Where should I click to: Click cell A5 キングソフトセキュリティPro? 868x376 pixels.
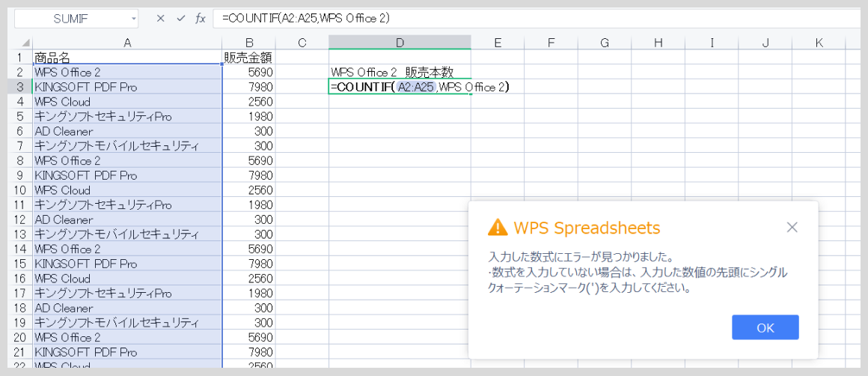tap(127, 116)
